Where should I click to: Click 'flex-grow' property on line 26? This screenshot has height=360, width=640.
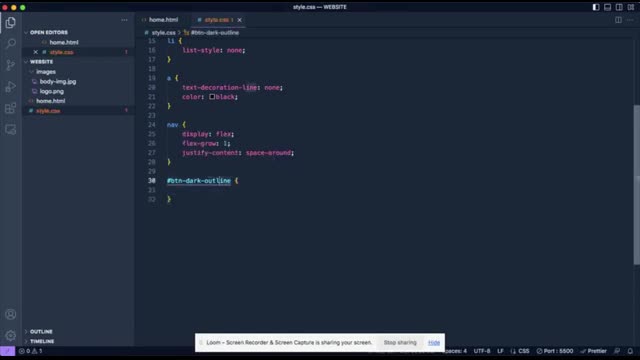[x=199, y=143]
